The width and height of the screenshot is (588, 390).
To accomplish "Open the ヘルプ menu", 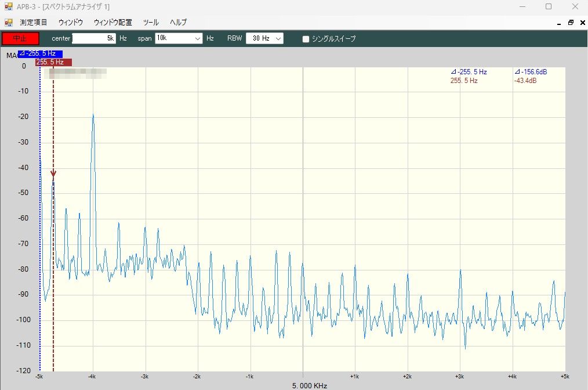I will tap(178, 23).
